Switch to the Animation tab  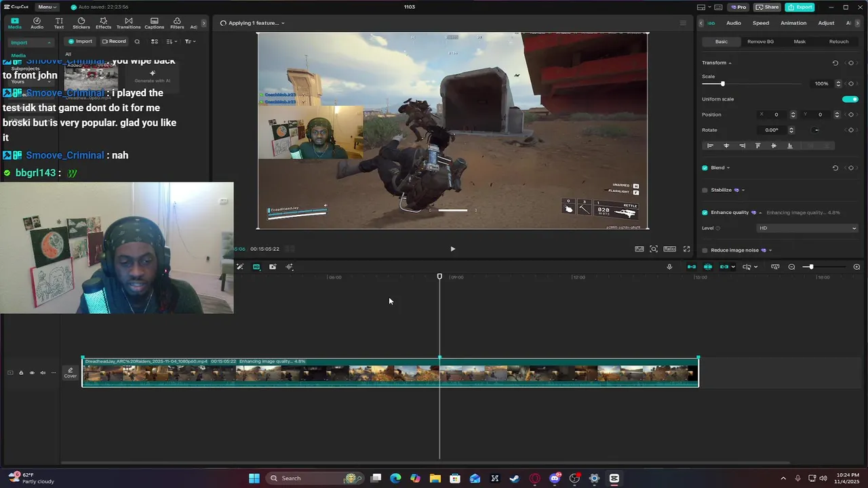[x=793, y=23]
